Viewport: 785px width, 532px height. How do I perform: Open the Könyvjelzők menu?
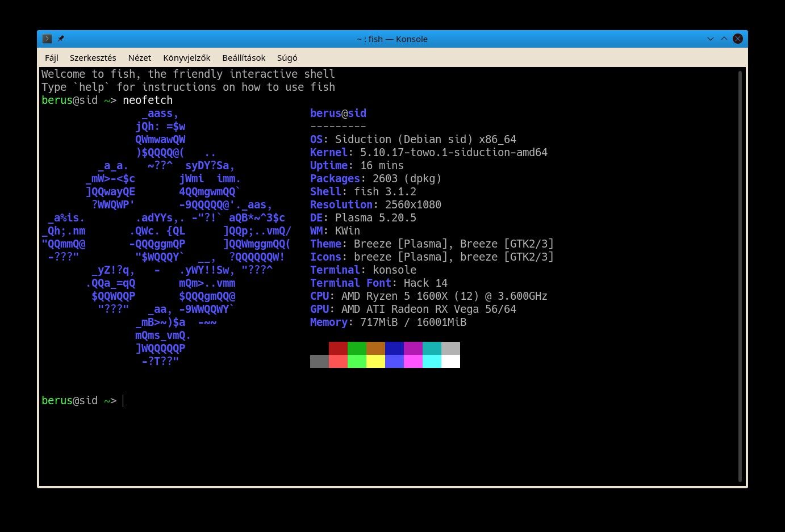pyautogui.click(x=187, y=58)
